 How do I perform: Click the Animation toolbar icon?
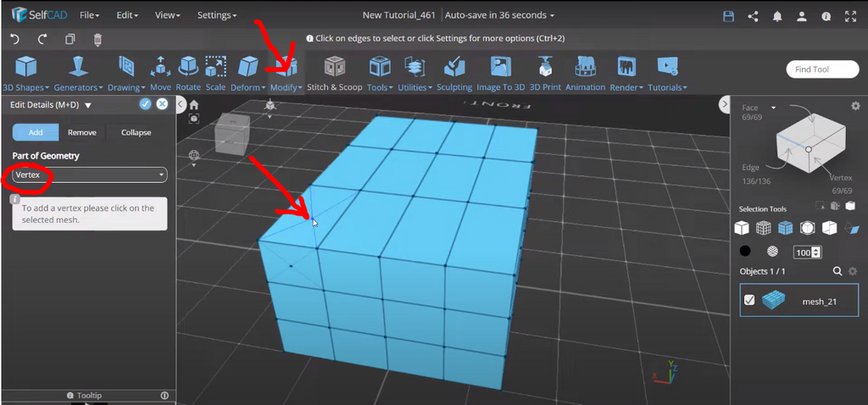(x=585, y=72)
